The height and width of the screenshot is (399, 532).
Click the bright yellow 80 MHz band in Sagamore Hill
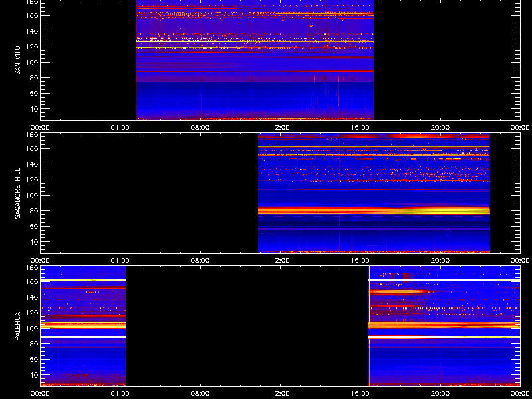pos(374,211)
